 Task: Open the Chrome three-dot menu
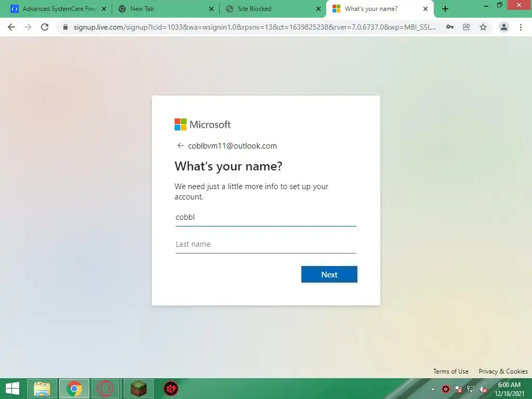click(521, 27)
